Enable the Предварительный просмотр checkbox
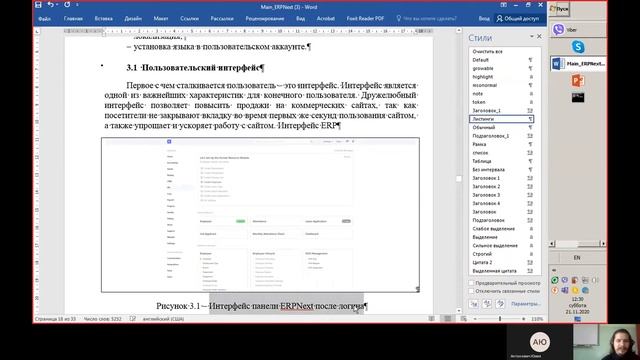Image resolution: width=640 pixels, height=360 pixels. (x=471, y=283)
